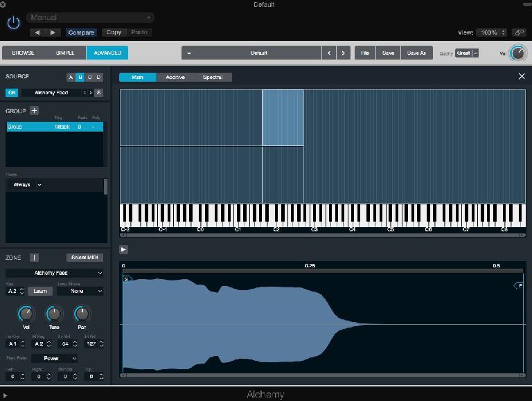Click the Select MIDI button

pos(85,258)
